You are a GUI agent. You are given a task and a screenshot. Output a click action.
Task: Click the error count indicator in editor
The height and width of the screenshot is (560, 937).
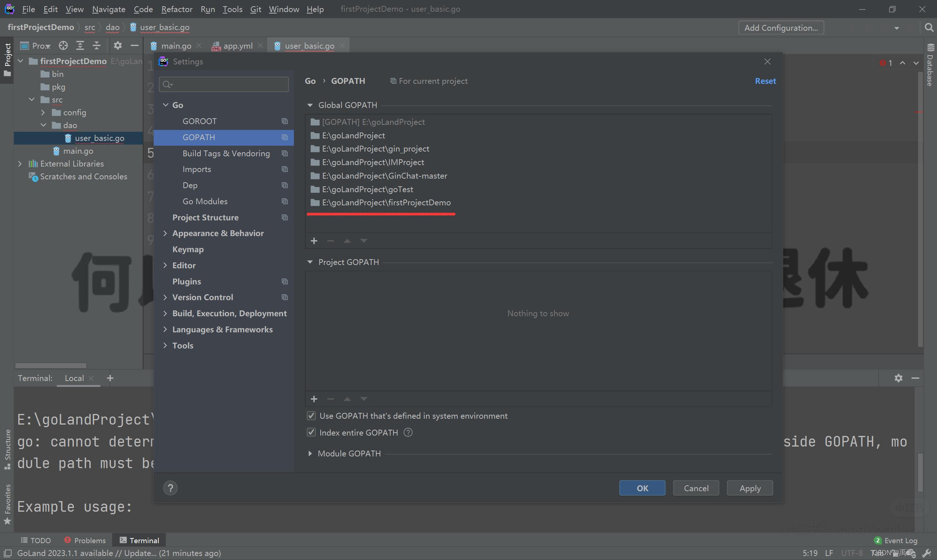pyautogui.click(x=886, y=63)
